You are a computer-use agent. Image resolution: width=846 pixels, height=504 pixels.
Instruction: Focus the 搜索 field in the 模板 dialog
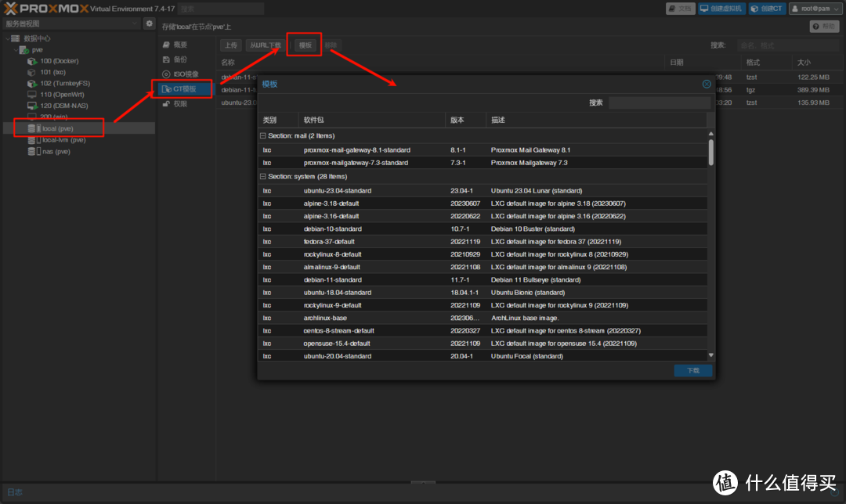[660, 103]
